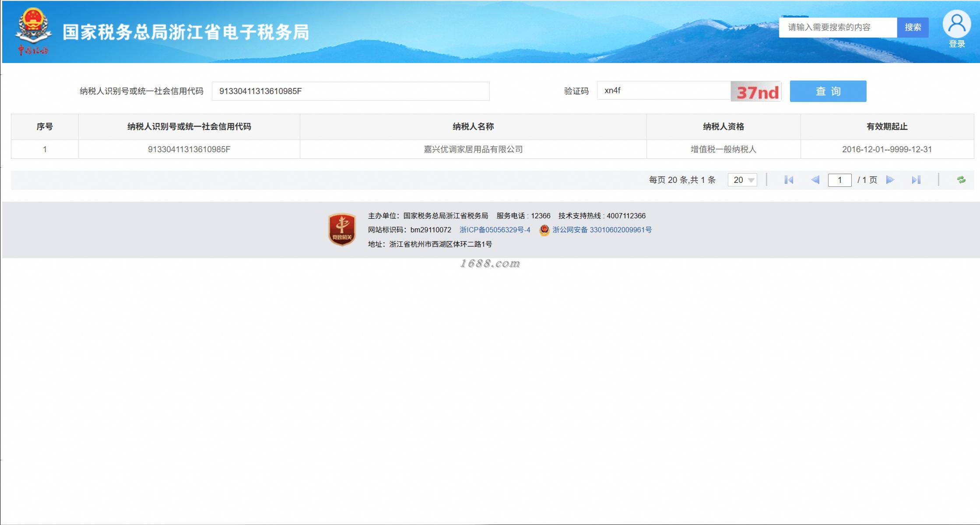Click the 验证码 captcha input field
This screenshot has width=980, height=525.
click(663, 91)
